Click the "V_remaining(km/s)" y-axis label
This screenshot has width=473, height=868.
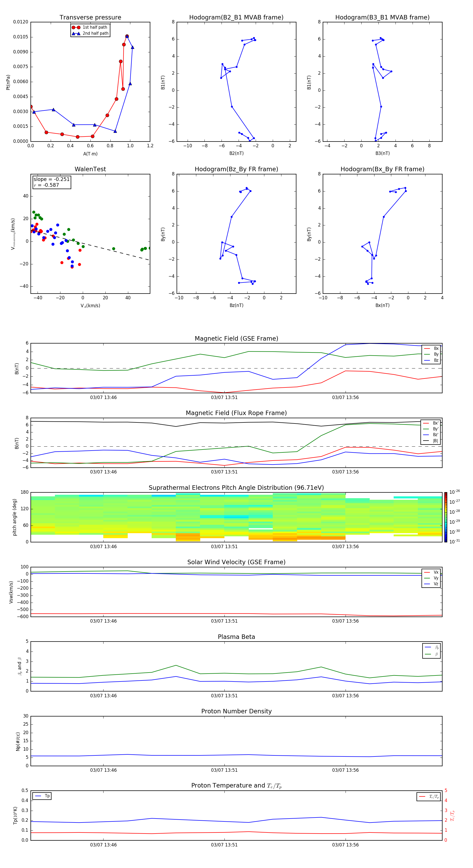pyautogui.click(x=13, y=234)
